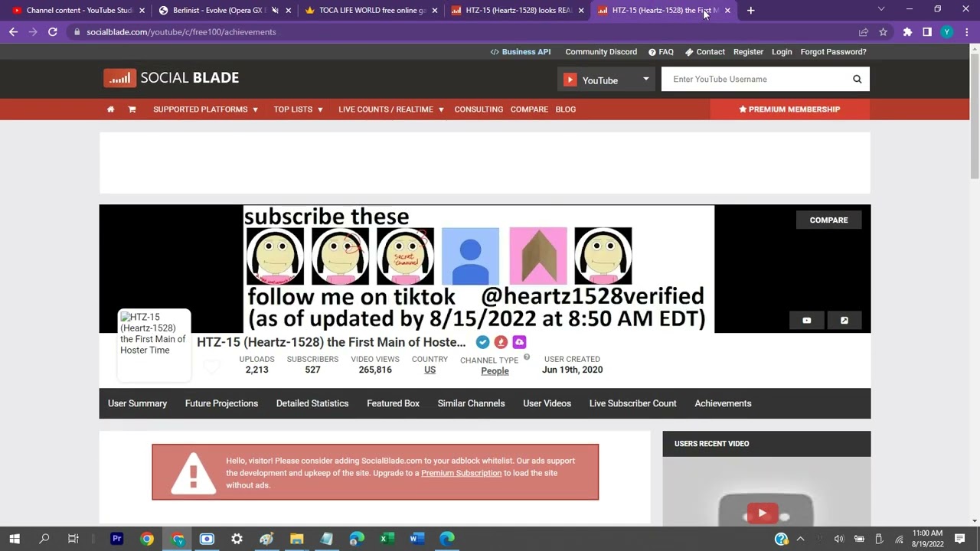This screenshot has height=551, width=980.
Task: Share this page icon in address bar
Action: pyautogui.click(x=864, y=32)
